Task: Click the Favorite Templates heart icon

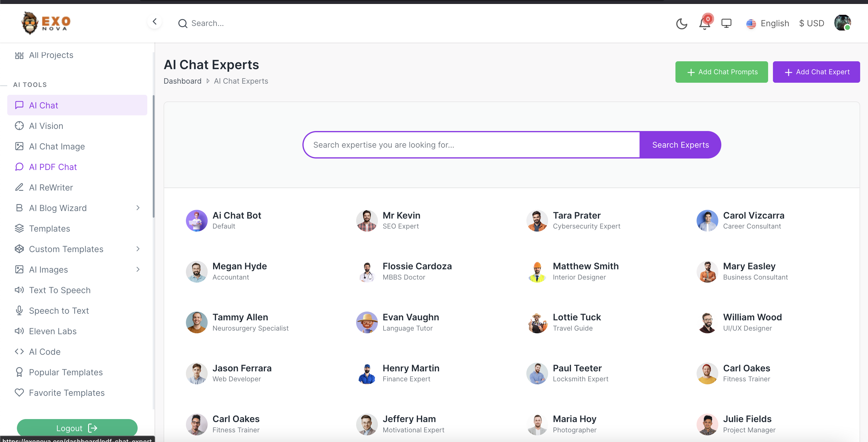Action: coord(19,392)
